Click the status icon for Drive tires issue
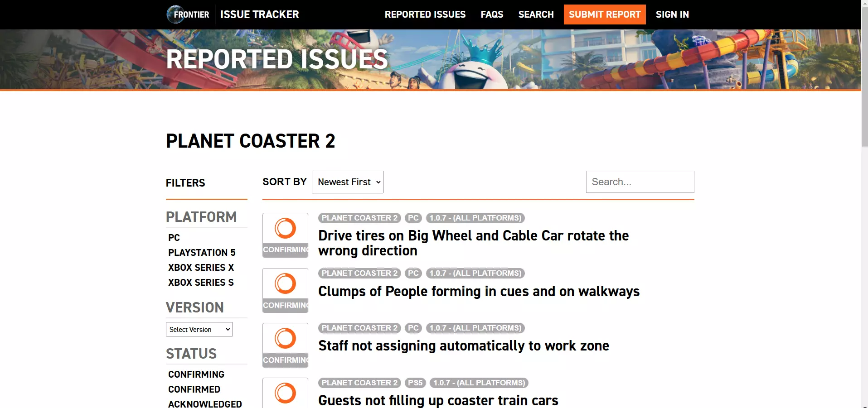 (285, 235)
